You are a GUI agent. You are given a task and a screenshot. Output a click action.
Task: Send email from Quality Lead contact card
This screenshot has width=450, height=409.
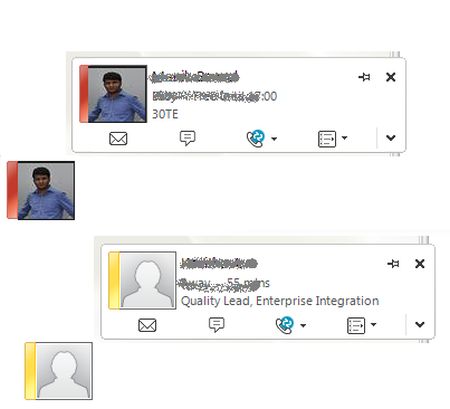[x=147, y=325]
